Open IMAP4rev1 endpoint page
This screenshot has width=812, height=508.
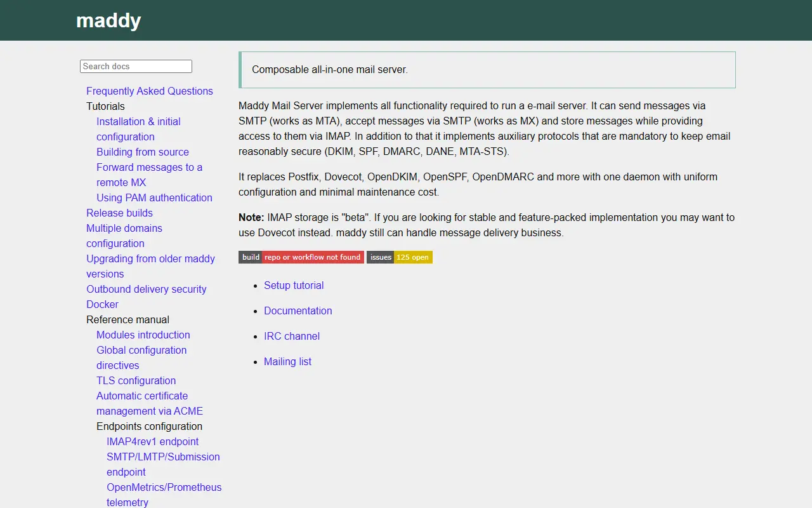pos(153,441)
